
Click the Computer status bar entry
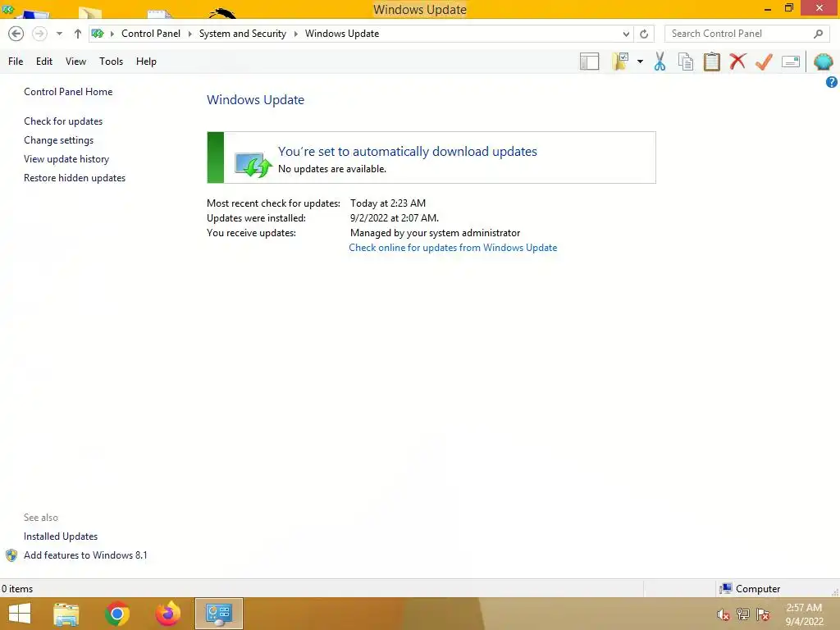click(750, 589)
